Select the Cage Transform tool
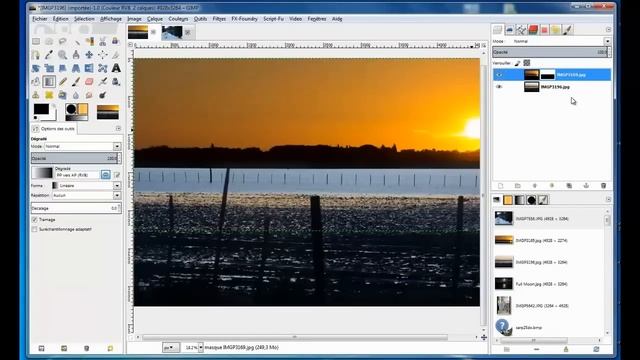Viewport: 640px width, 360px height. (x=102, y=68)
